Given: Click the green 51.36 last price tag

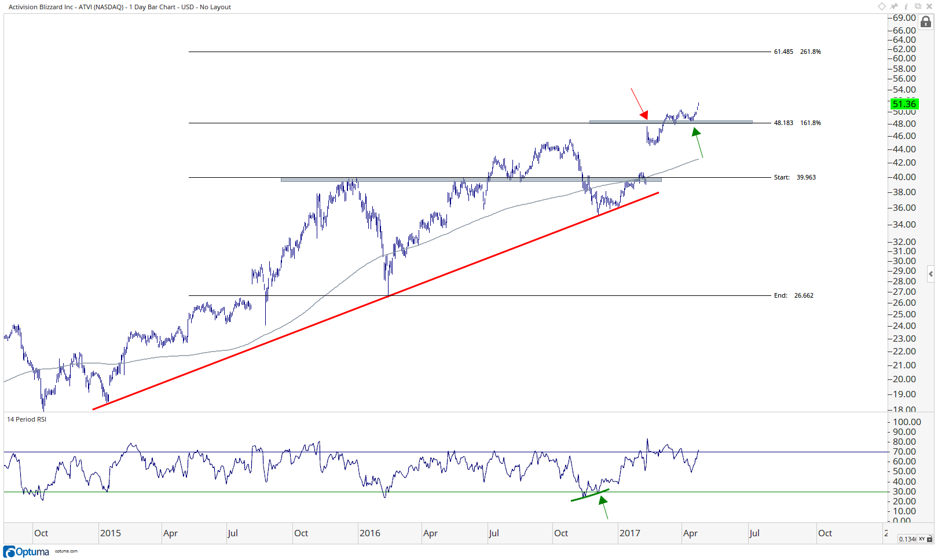Looking at the screenshot, I should (904, 104).
